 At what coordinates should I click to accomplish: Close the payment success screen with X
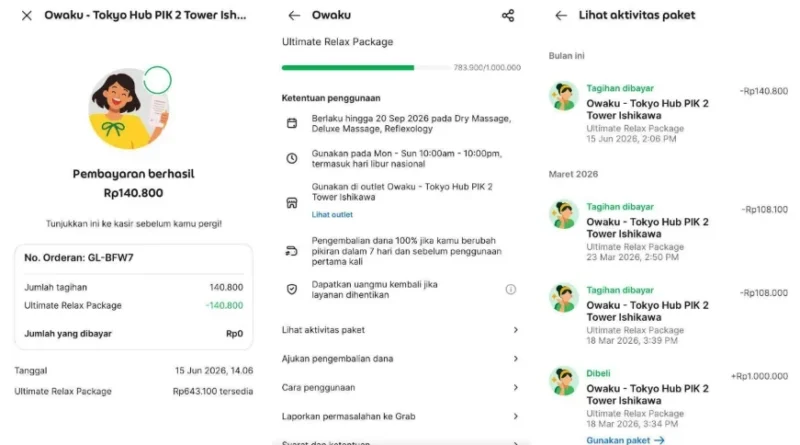coord(27,16)
